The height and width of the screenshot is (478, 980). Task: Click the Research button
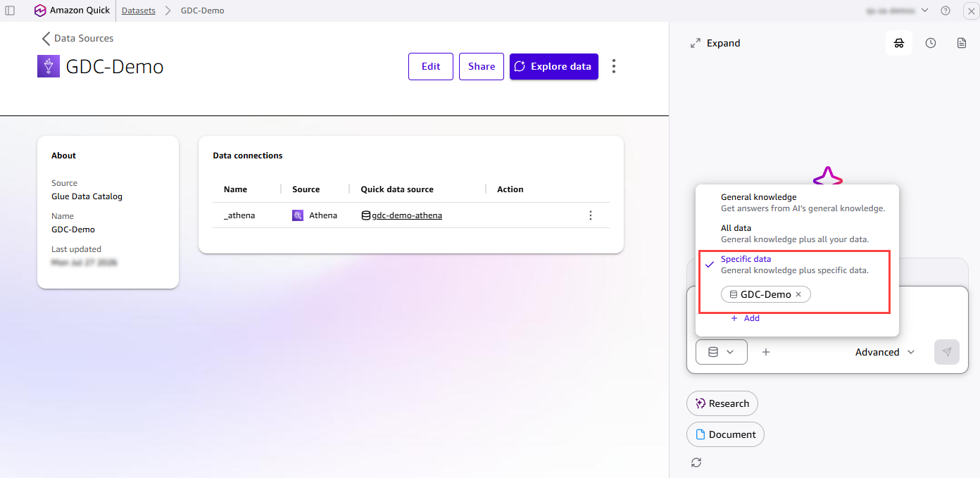point(722,403)
